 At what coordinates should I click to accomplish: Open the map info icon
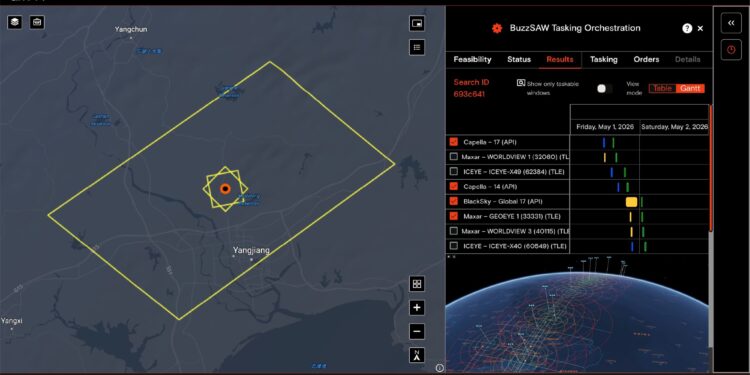click(440, 368)
